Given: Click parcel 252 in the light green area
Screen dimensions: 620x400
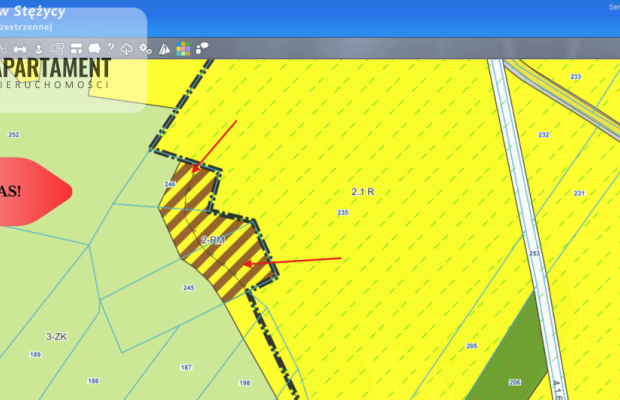Looking at the screenshot, I should click(13, 134).
